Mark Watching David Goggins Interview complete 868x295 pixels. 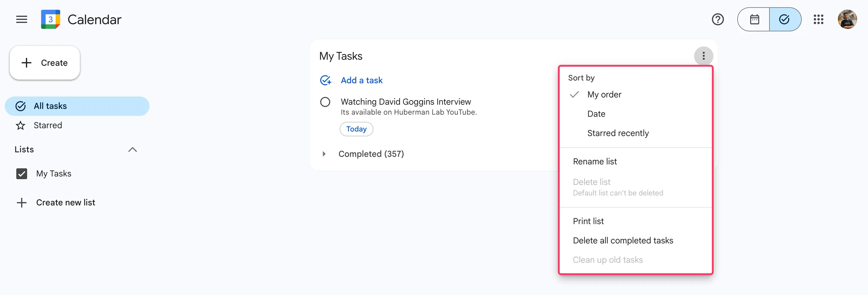click(x=325, y=102)
